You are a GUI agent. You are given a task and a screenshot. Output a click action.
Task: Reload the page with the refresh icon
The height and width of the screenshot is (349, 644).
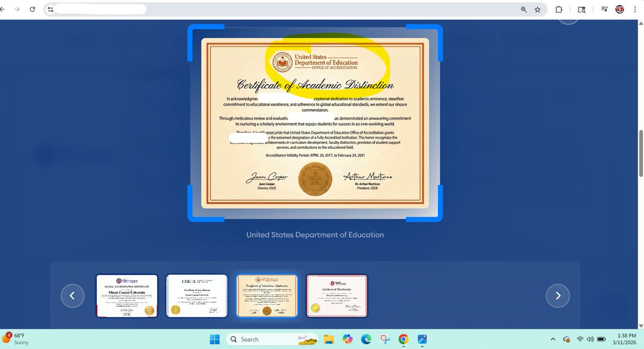click(x=33, y=10)
